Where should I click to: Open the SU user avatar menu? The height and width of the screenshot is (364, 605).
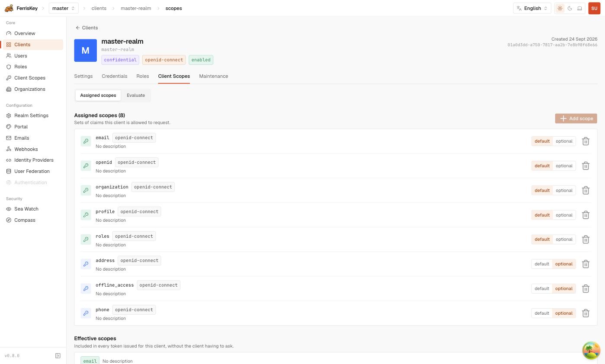pyautogui.click(x=594, y=8)
